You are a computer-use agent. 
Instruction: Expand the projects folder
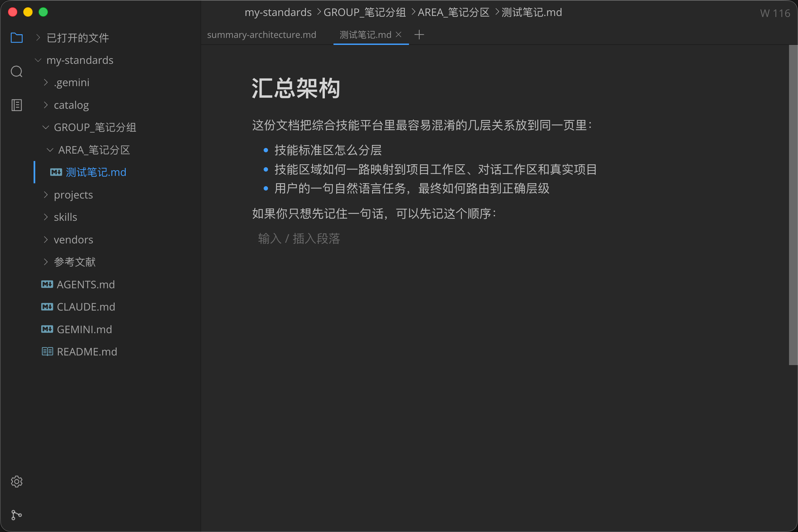point(46,195)
